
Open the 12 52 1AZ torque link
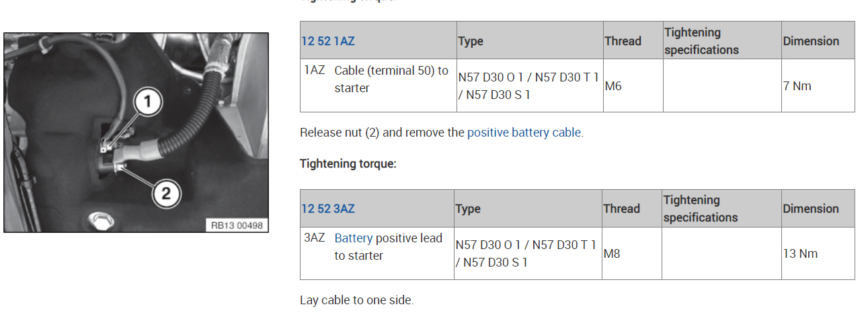tap(327, 41)
